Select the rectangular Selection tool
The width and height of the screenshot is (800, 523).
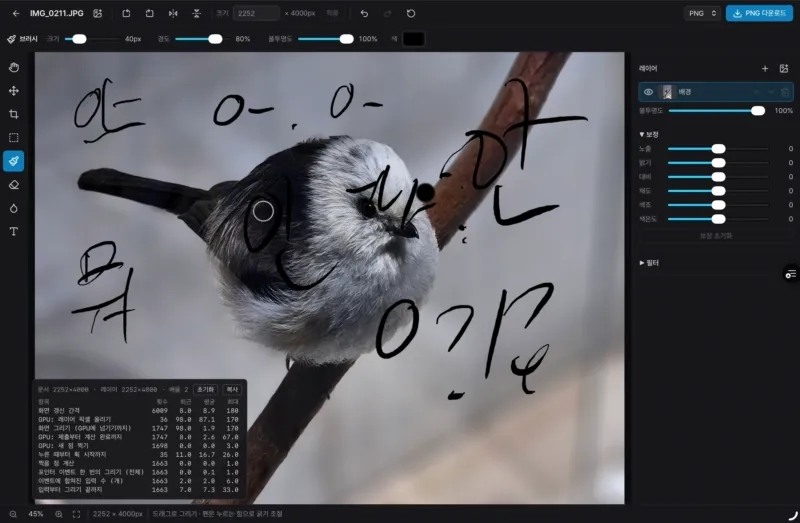[14, 138]
